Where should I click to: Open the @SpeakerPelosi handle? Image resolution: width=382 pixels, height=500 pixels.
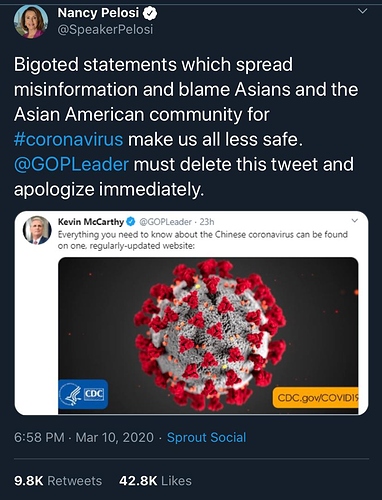[105, 30]
